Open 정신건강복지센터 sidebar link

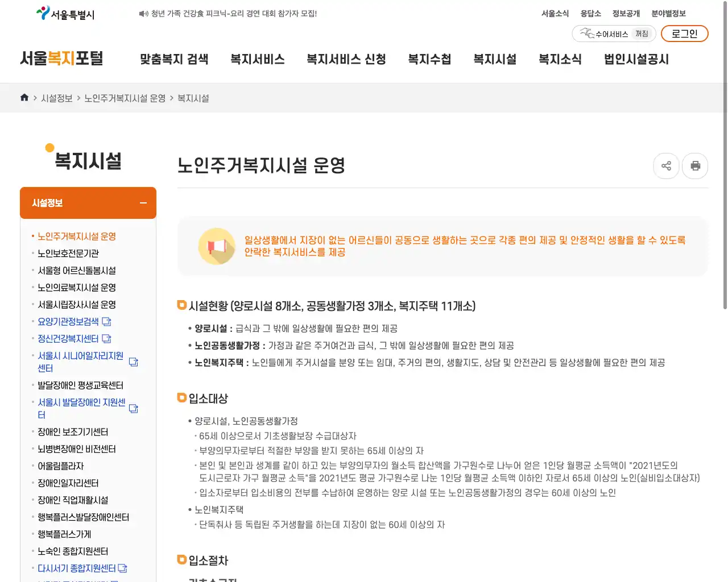click(68, 339)
